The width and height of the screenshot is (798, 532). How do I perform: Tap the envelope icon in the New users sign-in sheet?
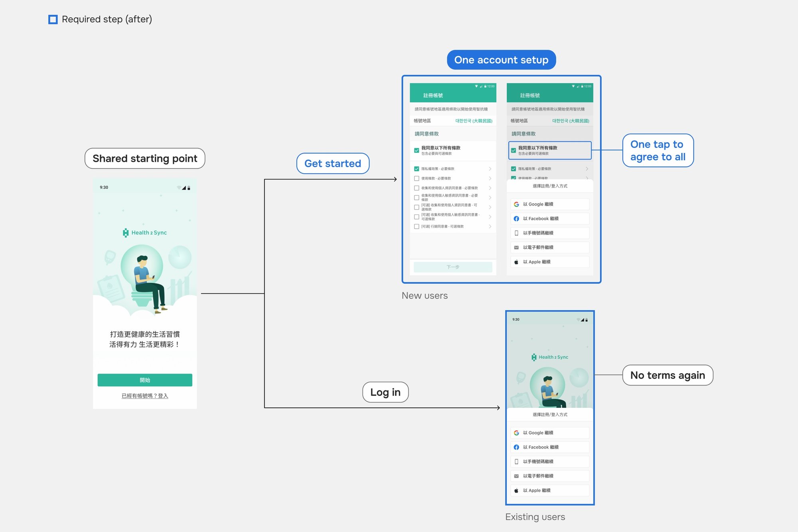(x=516, y=247)
